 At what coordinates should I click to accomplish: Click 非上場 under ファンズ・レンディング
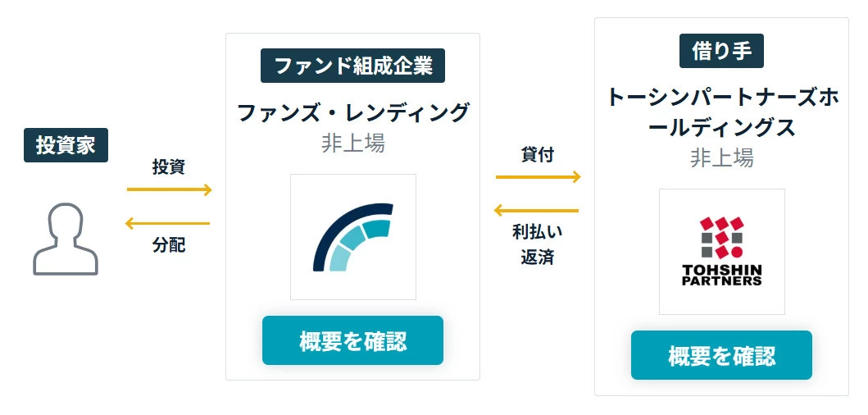click(352, 143)
